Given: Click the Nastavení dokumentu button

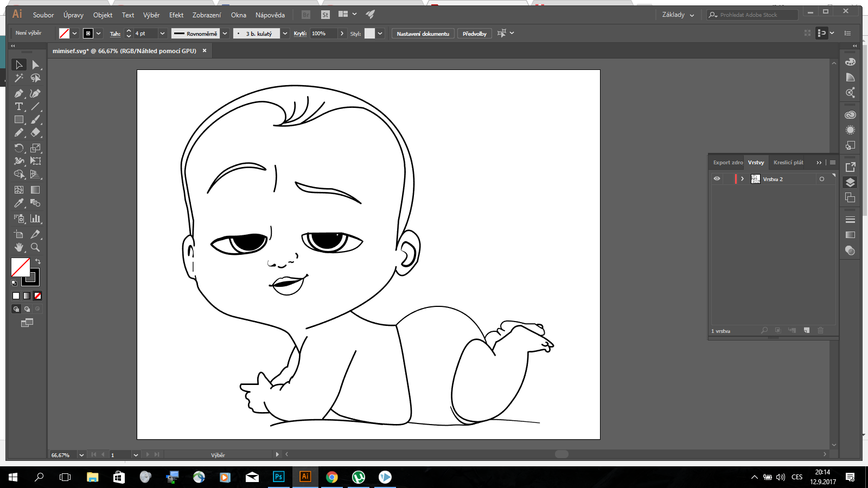Looking at the screenshot, I should click(423, 34).
